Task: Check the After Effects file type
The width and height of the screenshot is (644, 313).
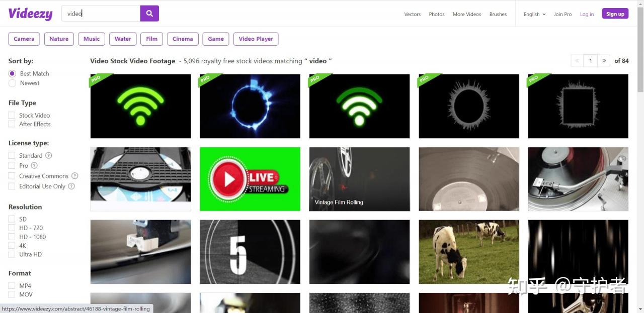Action: coord(12,124)
